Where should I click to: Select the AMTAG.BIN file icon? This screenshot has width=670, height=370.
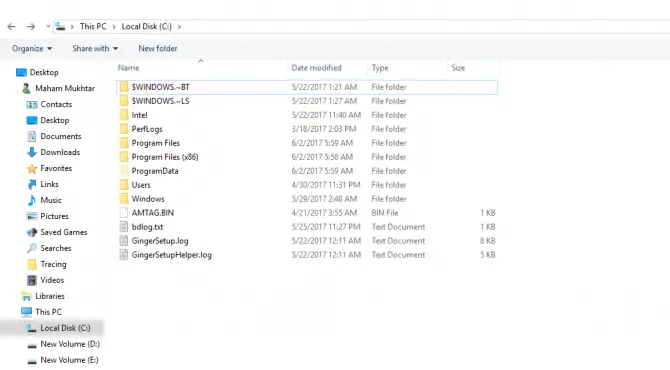[123, 213]
